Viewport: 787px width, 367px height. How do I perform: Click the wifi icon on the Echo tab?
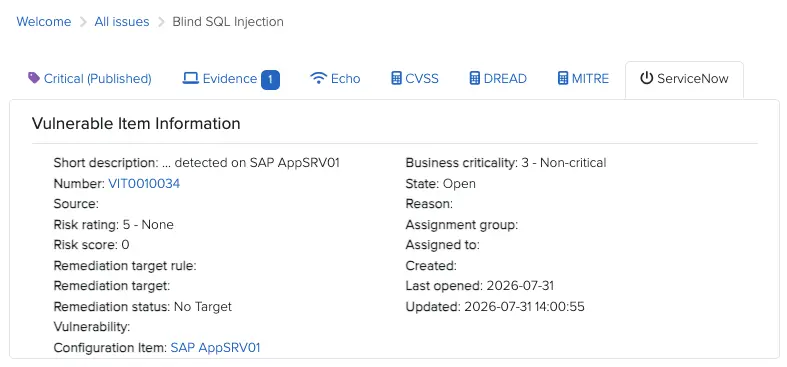tap(318, 78)
